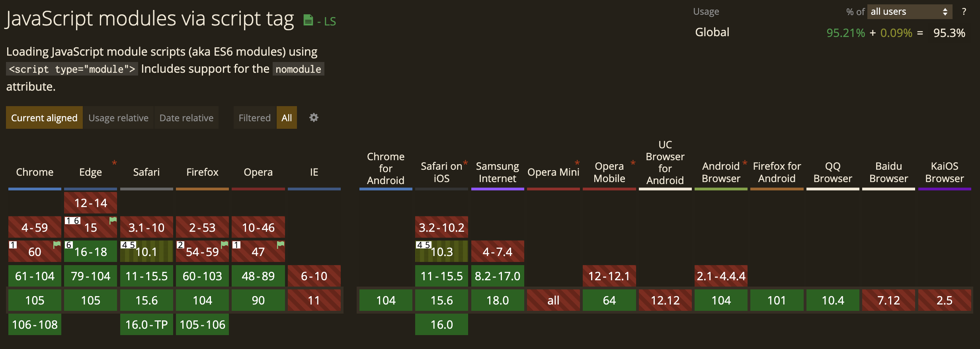Click the green flag on Opera 47
This screenshot has height=349, width=980.
coord(281,244)
